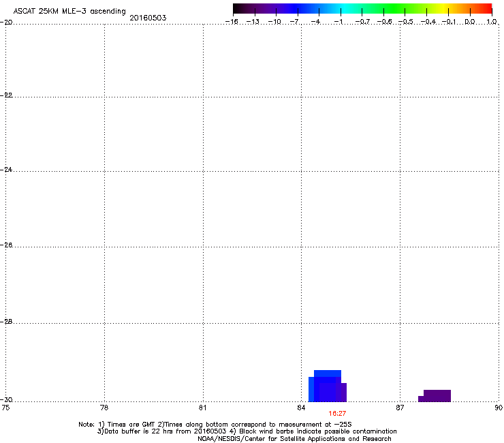Click the longitude axis label 81

[x=202, y=408]
